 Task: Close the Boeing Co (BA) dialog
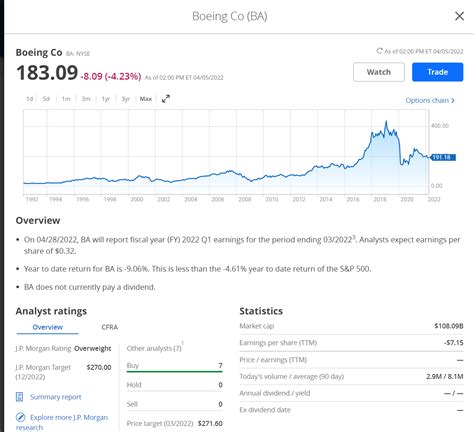(459, 16)
